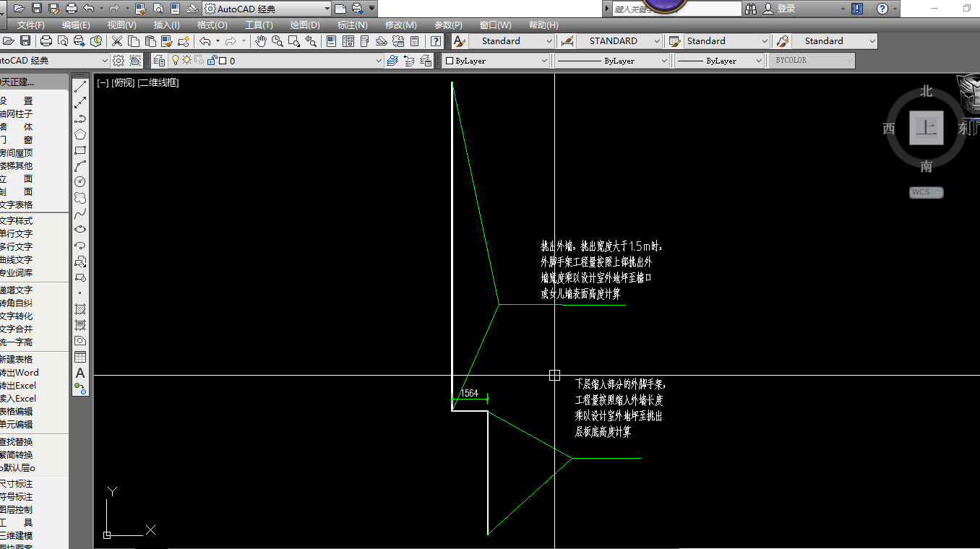Click the 1564 dimension text
Screen dimensions: 980x549
click(x=470, y=394)
